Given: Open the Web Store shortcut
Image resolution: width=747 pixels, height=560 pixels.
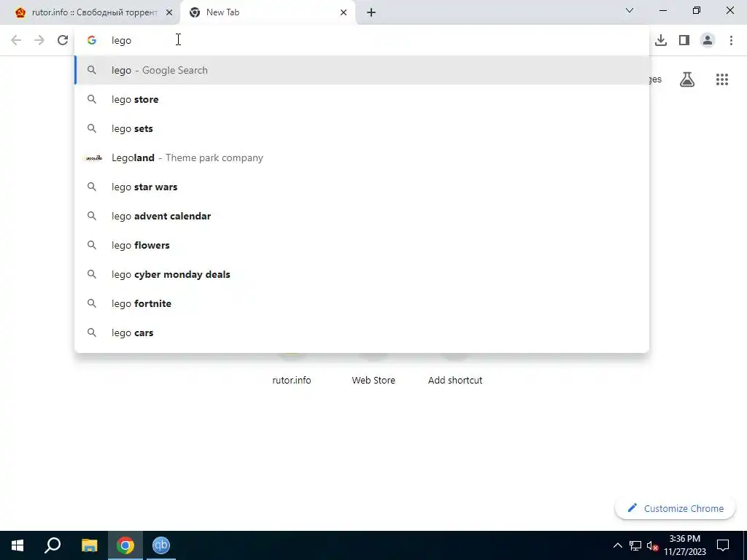Looking at the screenshot, I should [373, 380].
